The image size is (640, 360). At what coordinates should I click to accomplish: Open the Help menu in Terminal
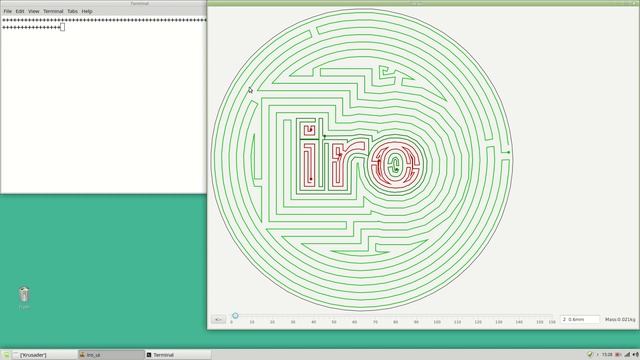[87, 11]
